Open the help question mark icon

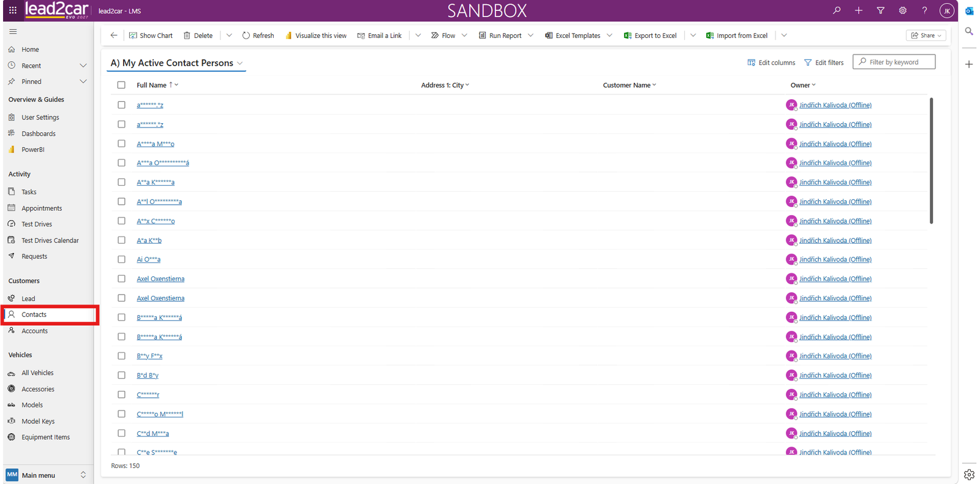click(x=925, y=10)
